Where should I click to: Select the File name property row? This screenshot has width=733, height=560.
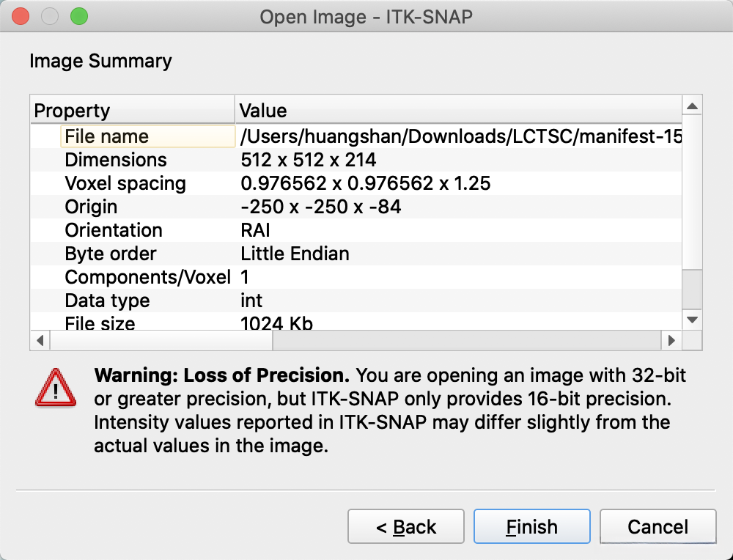pos(107,136)
